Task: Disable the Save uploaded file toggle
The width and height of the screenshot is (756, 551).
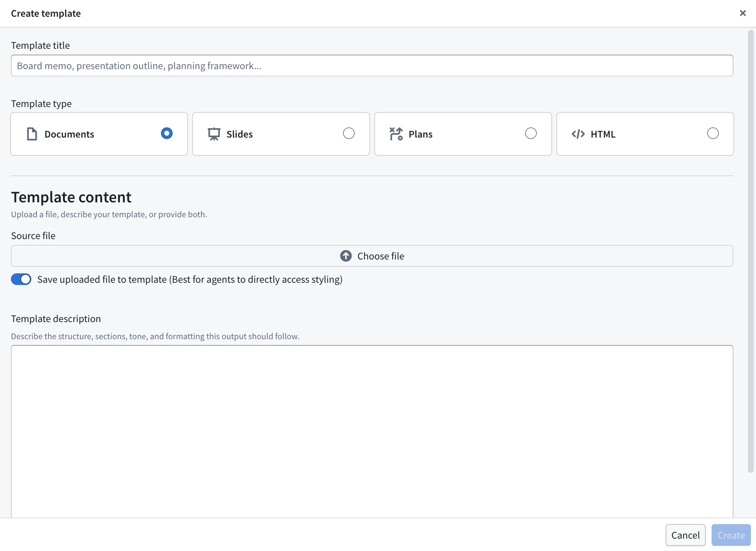Action: pos(21,279)
